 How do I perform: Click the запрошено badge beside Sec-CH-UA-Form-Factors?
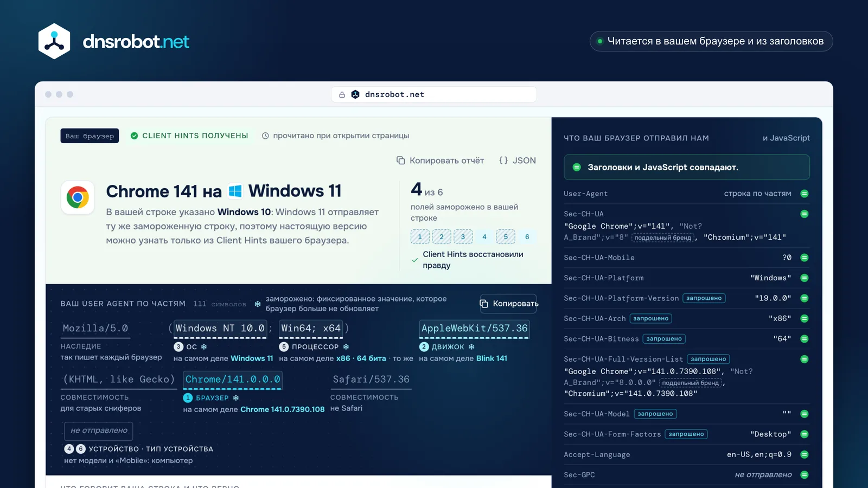686,434
